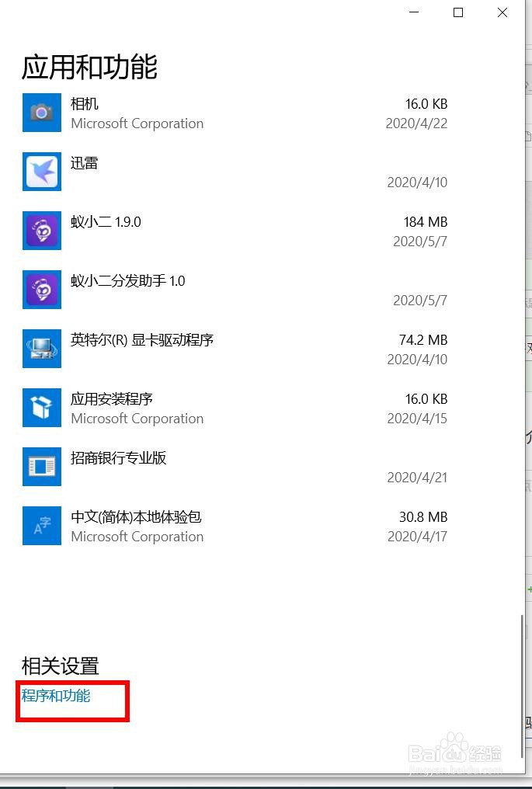This screenshot has height=789, width=532.
Task: Click the 2020/4/22 install date
Action: tap(417, 123)
